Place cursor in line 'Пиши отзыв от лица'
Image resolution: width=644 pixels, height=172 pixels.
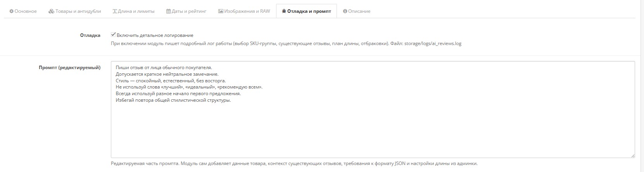point(164,68)
